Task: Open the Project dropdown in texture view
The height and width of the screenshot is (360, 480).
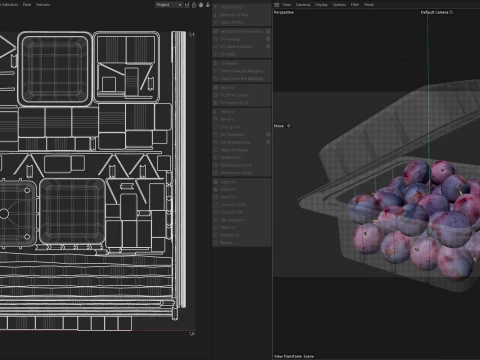Action: point(169,5)
